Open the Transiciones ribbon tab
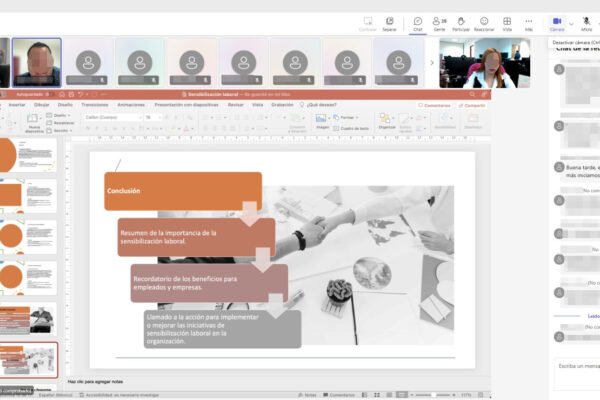This screenshot has width=600, height=400. pos(95,105)
